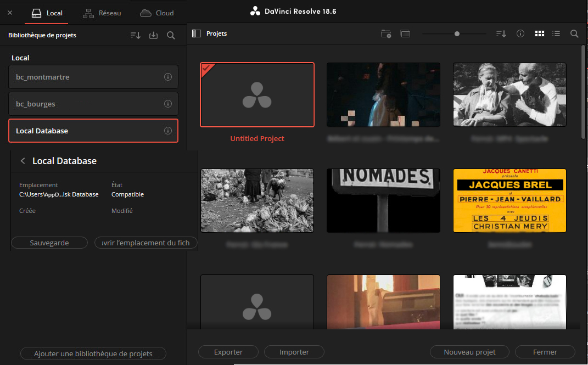Close the project manager with Fermer
This screenshot has height=365, width=588.
tap(545, 352)
